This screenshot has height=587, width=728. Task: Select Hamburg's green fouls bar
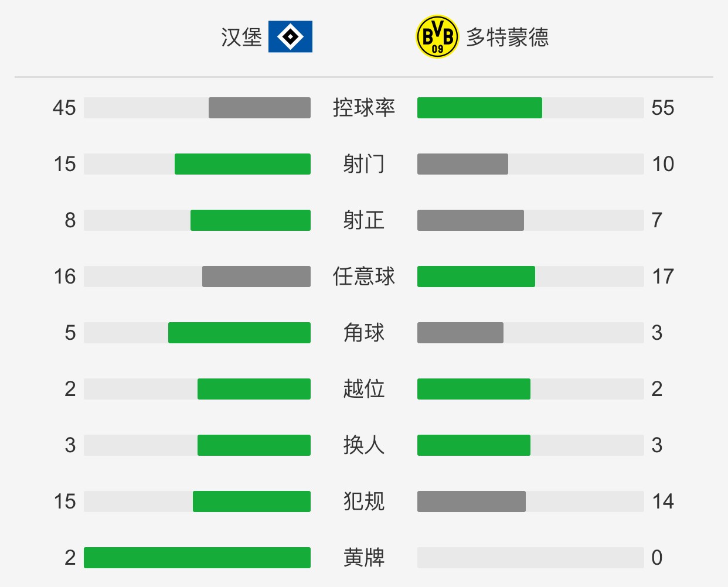pyautogui.click(x=251, y=501)
